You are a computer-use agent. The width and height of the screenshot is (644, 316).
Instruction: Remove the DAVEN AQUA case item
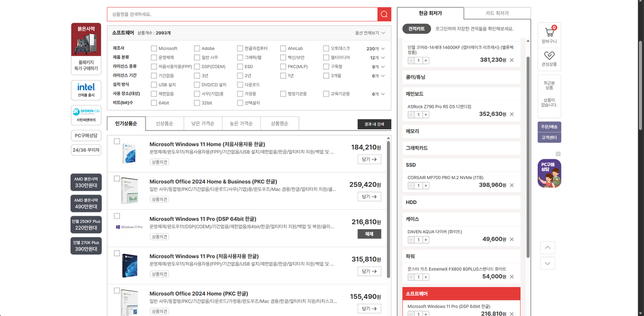[511, 239]
